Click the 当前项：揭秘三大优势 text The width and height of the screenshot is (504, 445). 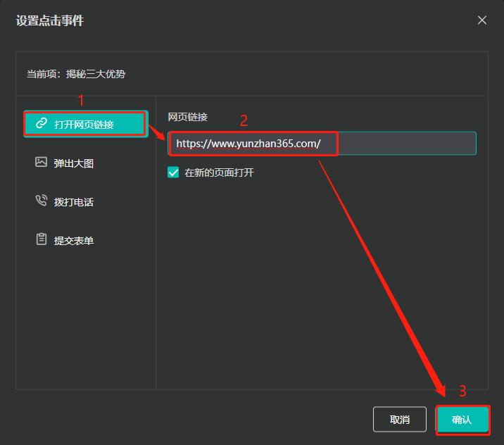pyautogui.click(x=76, y=74)
